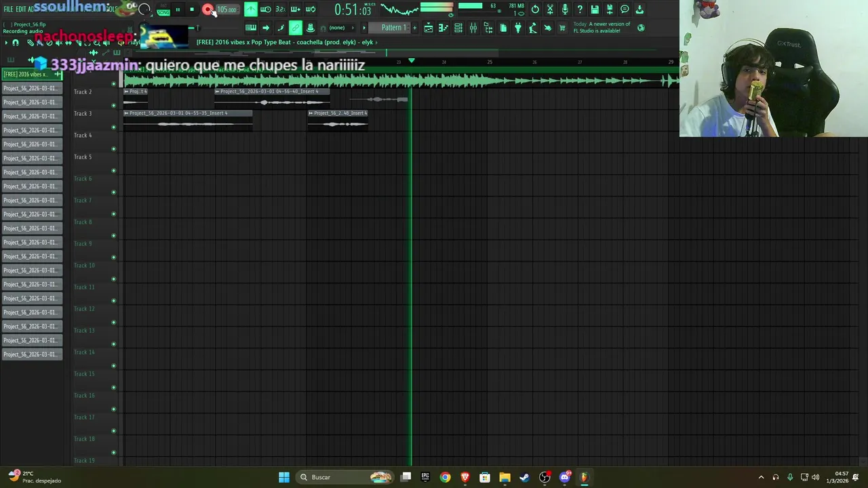Open the Windows Start menu
The width and height of the screenshot is (868, 488).
tap(284, 477)
